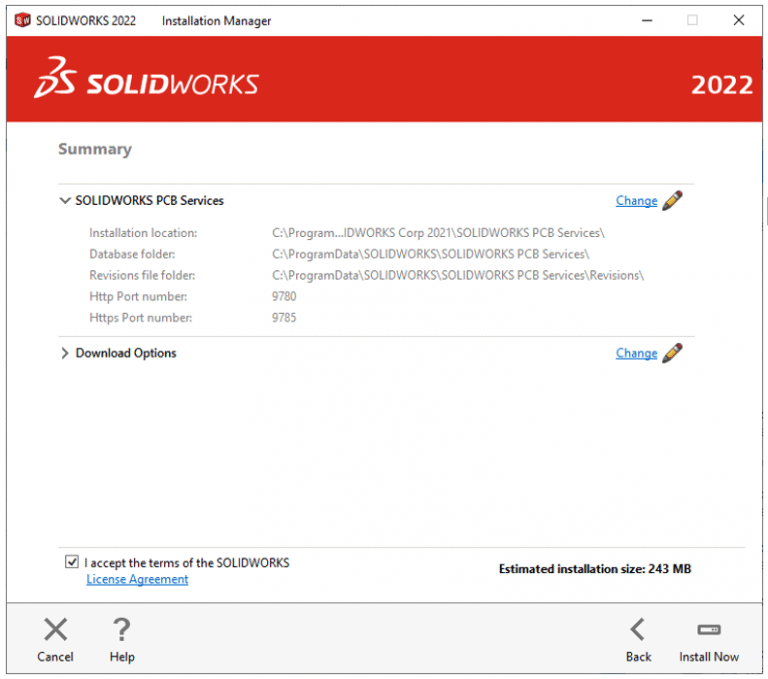Open Help via question mark icon
Viewport: 768px width, 679px height.
(x=121, y=629)
